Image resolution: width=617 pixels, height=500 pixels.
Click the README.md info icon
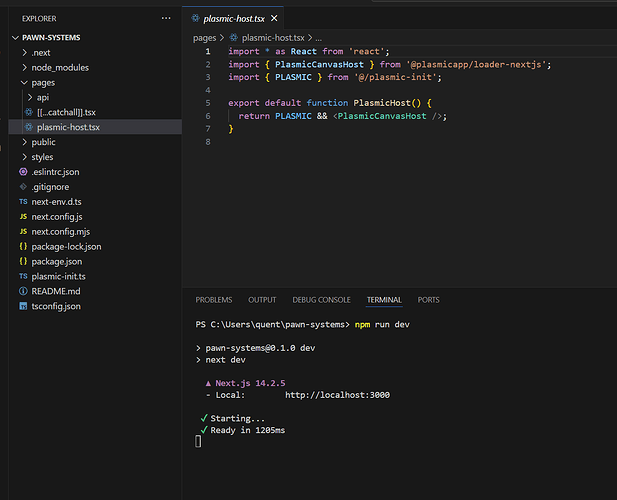[x=23, y=291]
